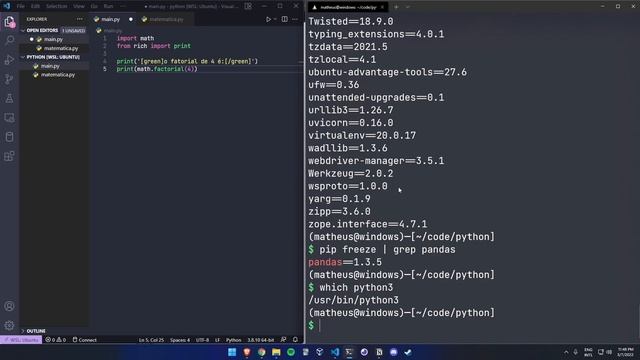Viewport: 640px width, 360px height.
Task: Open terminal new-tab dropdown arrow
Action: coord(407,7)
